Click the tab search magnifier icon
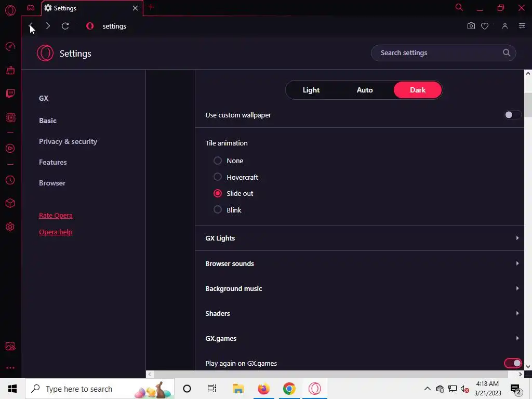This screenshot has height=399, width=532. (x=459, y=7)
